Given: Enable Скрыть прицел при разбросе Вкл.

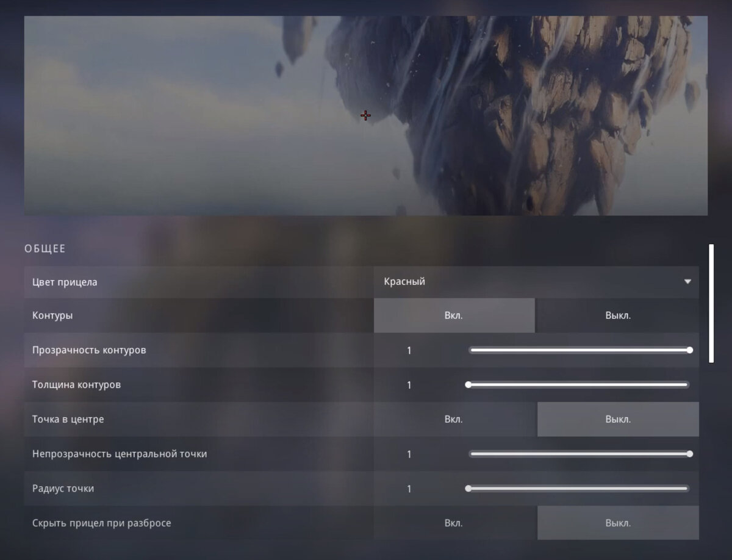Looking at the screenshot, I should pos(454,523).
